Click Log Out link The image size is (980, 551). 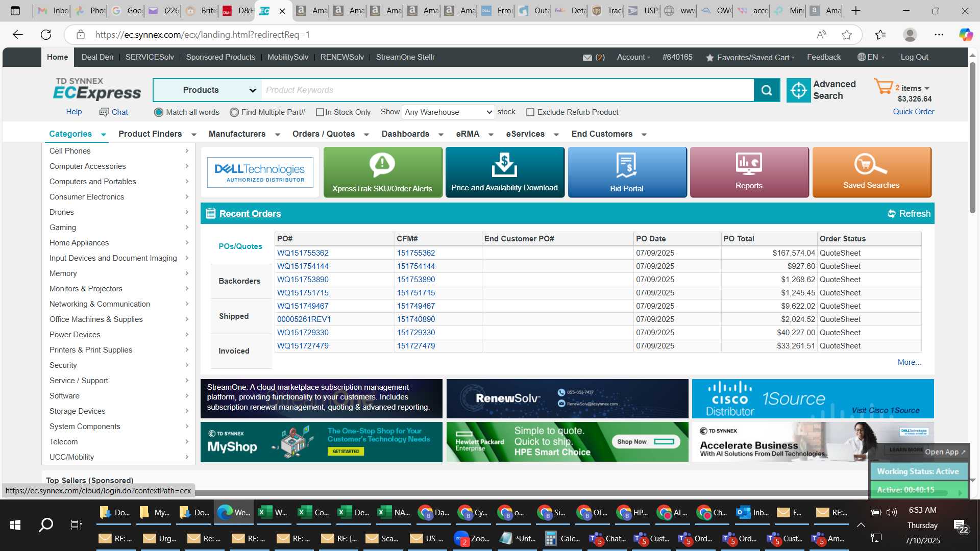(x=914, y=57)
